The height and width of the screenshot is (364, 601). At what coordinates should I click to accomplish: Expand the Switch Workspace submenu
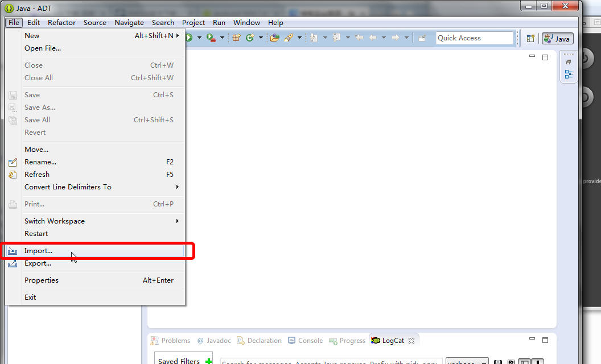click(94, 221)
